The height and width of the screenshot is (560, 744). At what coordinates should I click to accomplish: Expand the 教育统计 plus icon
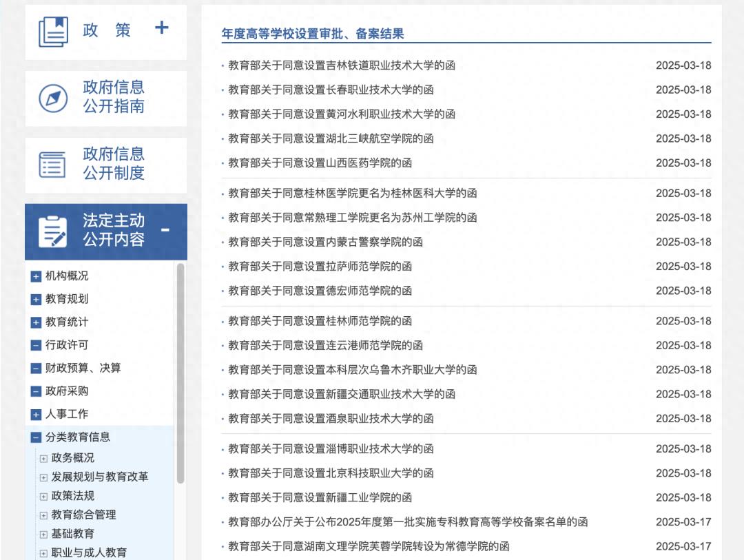click(37, 322)
